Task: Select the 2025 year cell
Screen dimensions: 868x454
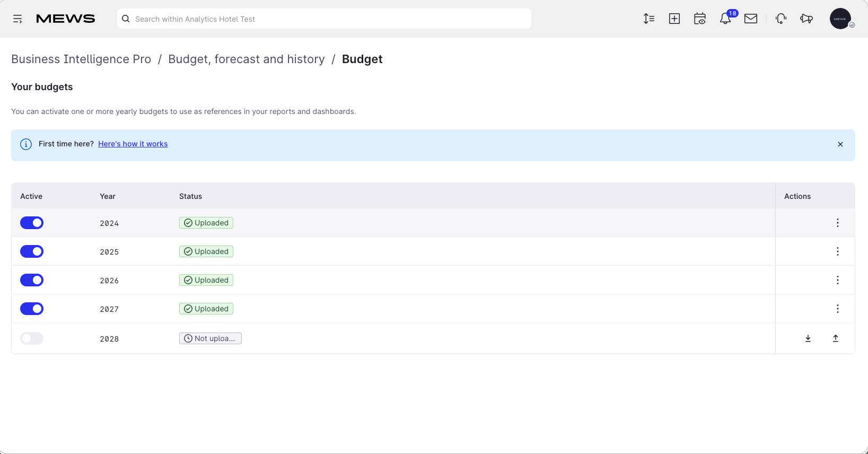Action: (x=109, y=252)
